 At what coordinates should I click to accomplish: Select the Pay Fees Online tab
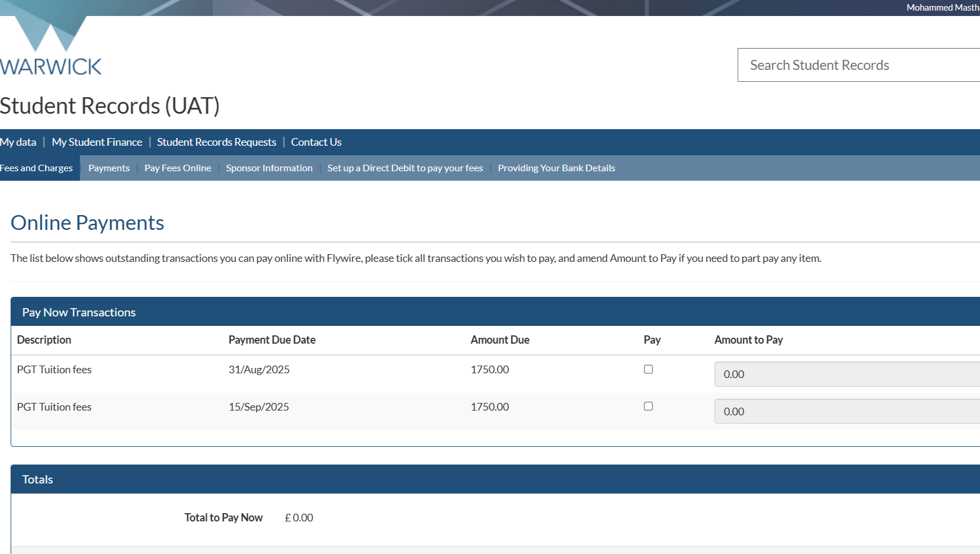178,168
